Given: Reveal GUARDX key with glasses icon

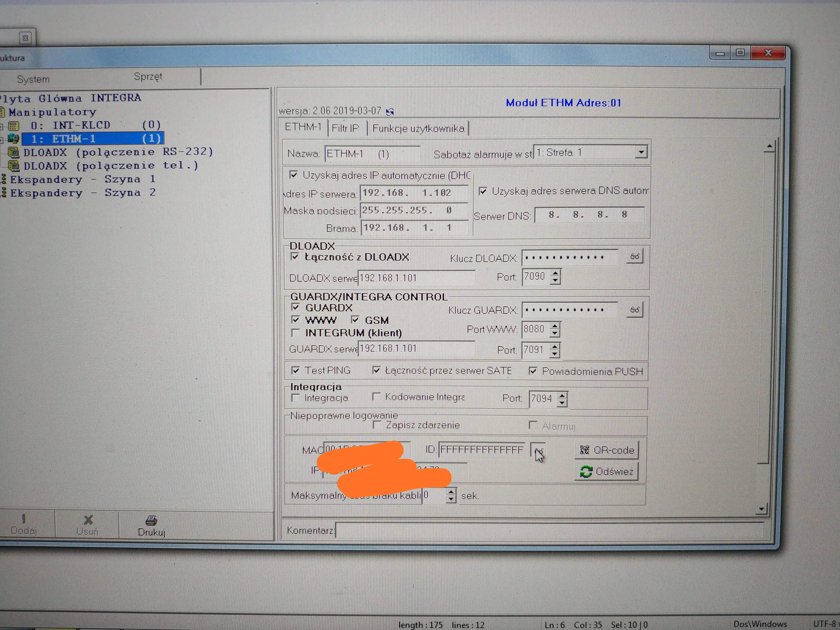Looking at the screenshot, I should (635, 310).
